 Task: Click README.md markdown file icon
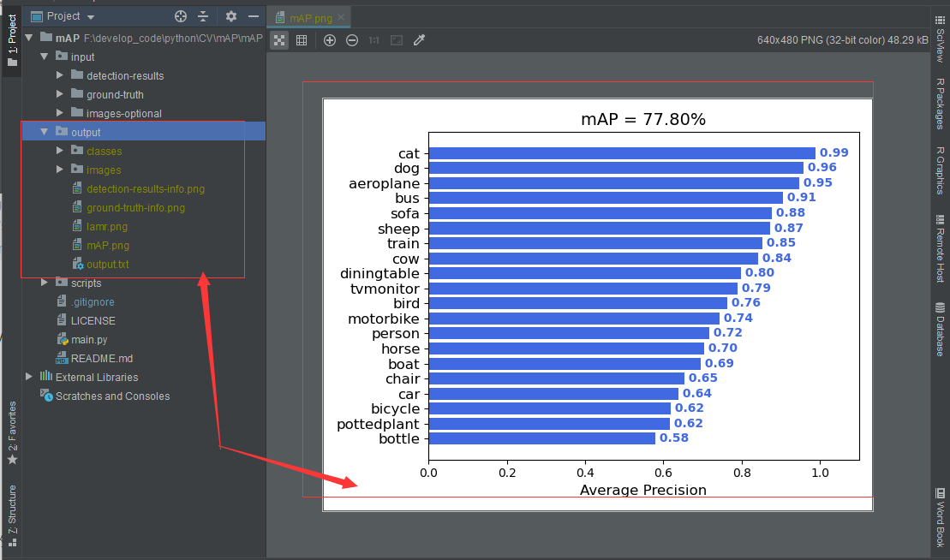pyautogui.click(x=62, y=358)
